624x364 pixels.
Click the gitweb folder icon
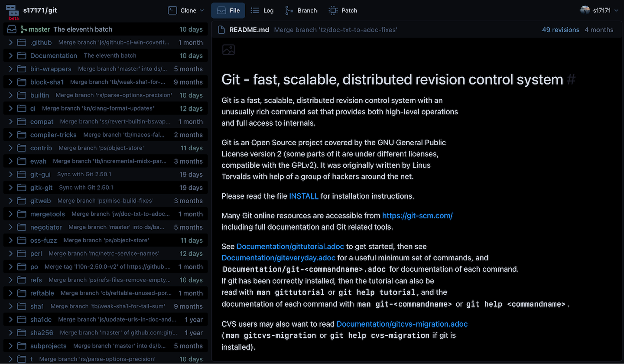22,201
